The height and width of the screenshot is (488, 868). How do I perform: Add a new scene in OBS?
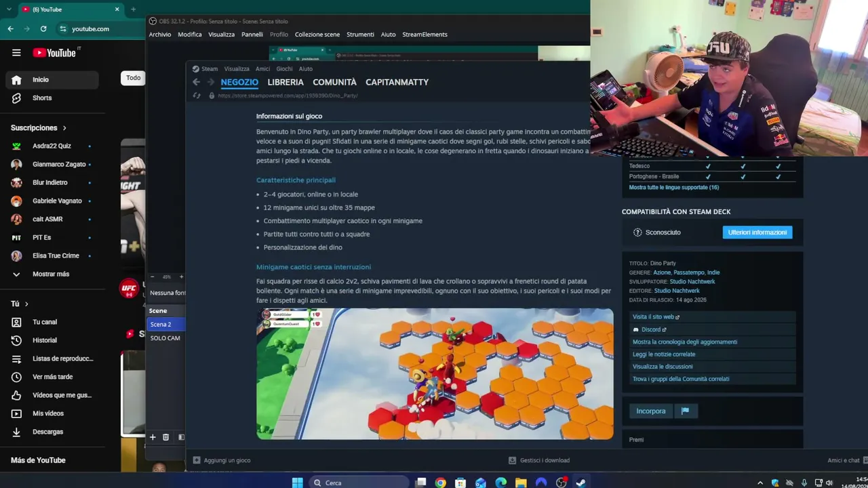pyautogui.click(x=153, y=437)
